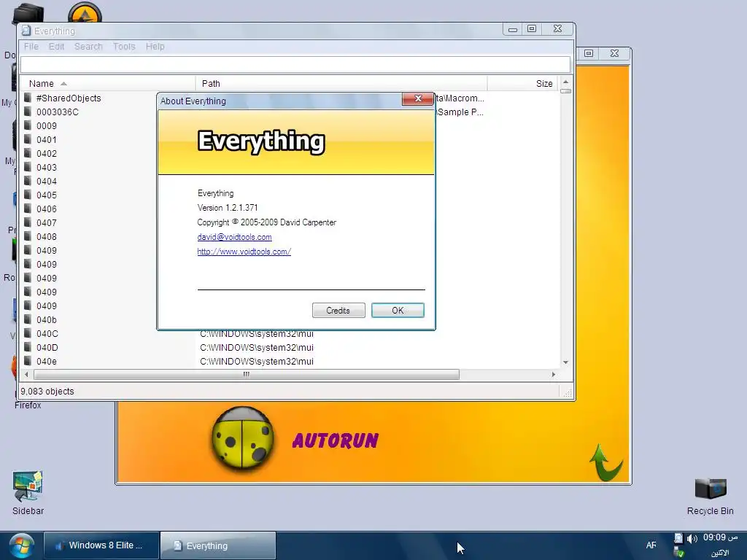The image size is (747, 560).
Task: Sort by the Path column header
Action: (x=341, y=84)
